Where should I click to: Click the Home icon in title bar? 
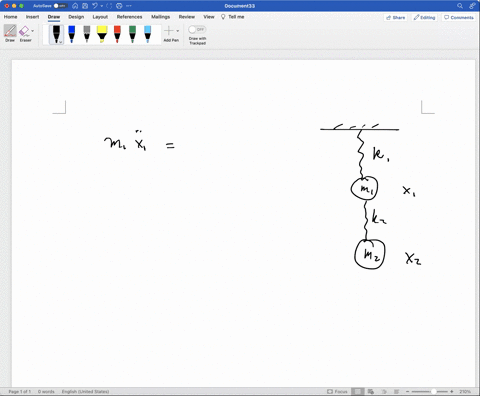[75, 6]
